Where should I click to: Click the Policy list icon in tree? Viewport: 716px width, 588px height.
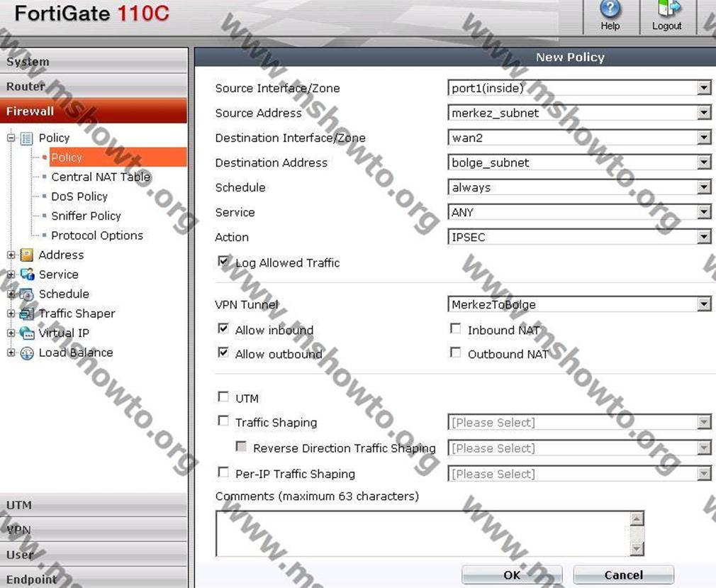(26, 138)
